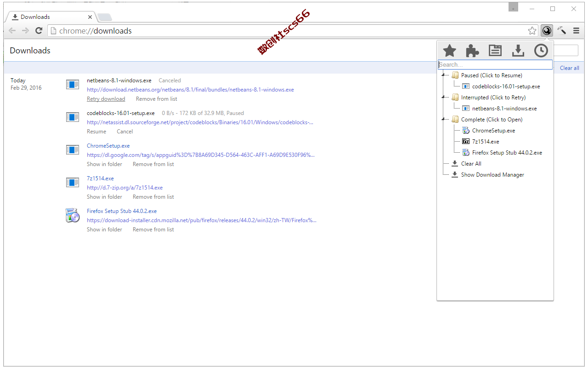This screenshot has height=368, width=588.
Task: Open the ChromeSetup.exe file name link
Action: 108,146
